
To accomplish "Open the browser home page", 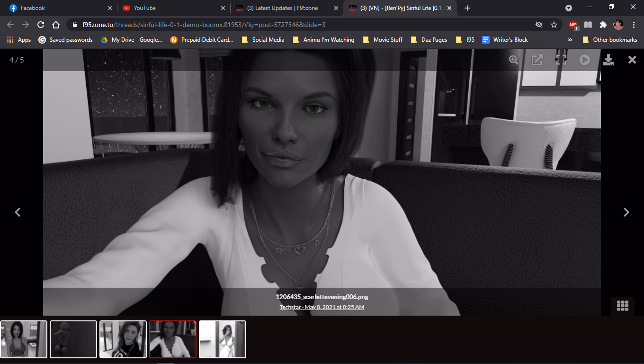I will [x=56, y=25].
